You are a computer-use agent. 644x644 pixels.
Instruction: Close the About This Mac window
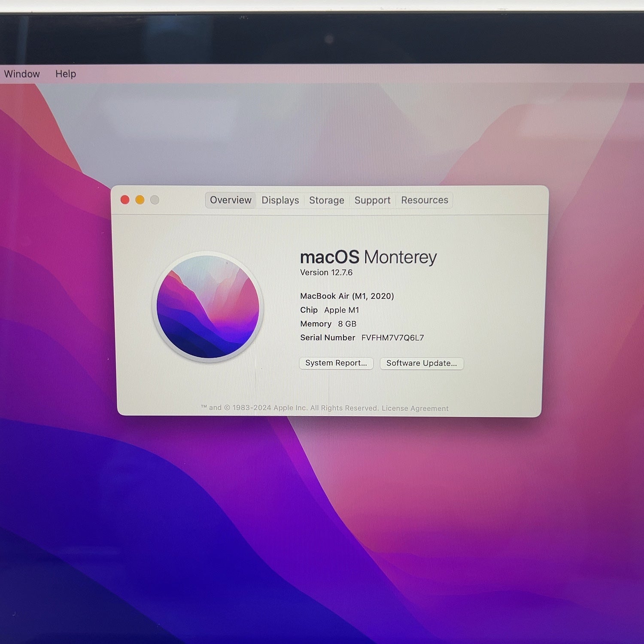coord(125,200)
